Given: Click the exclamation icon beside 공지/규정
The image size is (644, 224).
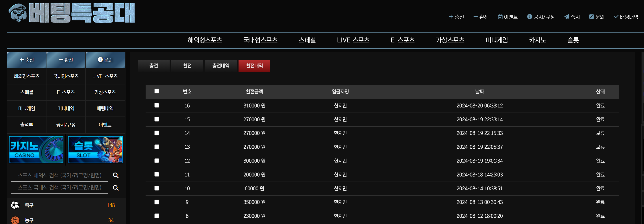Looking at the screenshot, I should (x=529, y=17).
